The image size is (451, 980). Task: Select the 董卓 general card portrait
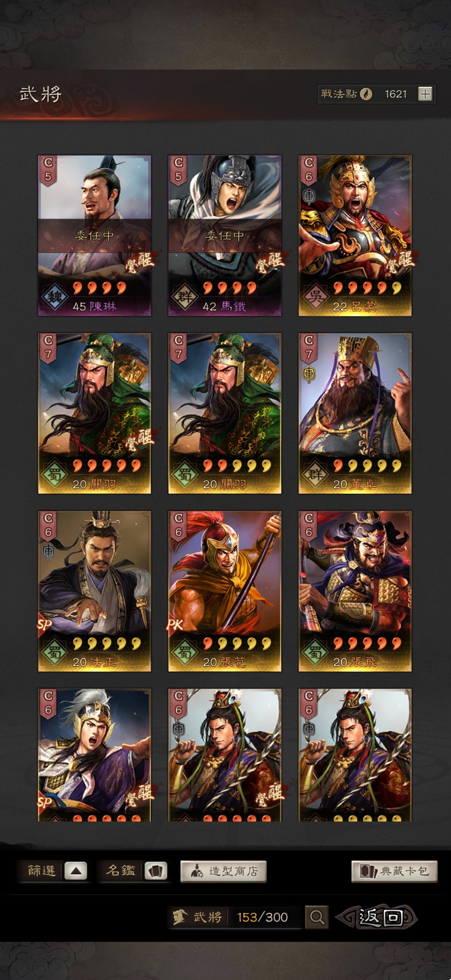click(x=355, y=413)
